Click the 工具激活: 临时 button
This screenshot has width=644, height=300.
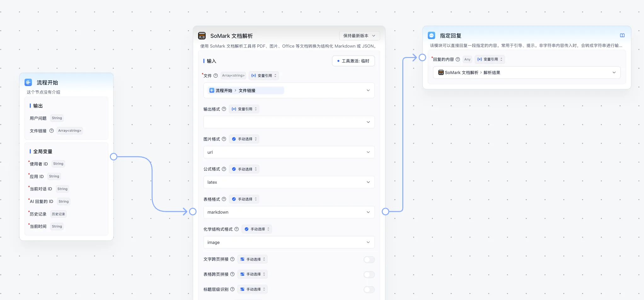pos(354,61)
